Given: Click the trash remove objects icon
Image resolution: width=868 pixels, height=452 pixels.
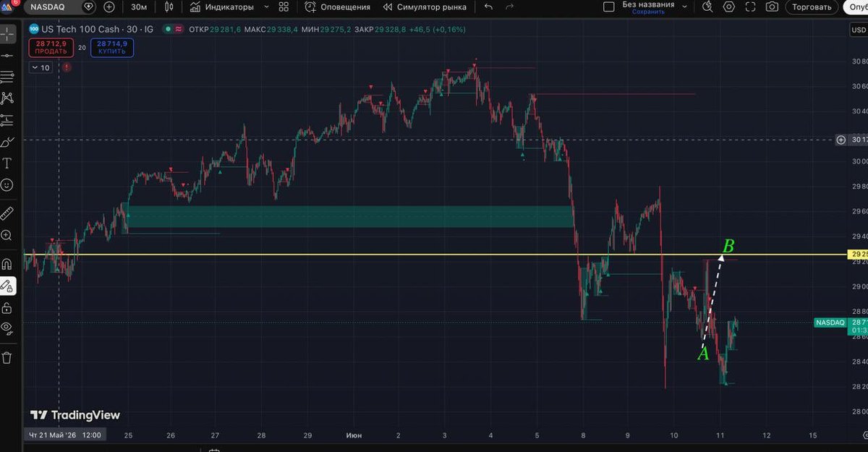Looking at the screenshot, I should (7, 357).
